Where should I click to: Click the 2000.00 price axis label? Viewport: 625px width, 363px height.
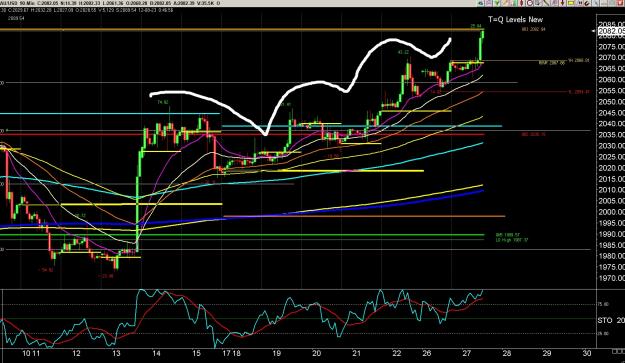click(611, 212)
